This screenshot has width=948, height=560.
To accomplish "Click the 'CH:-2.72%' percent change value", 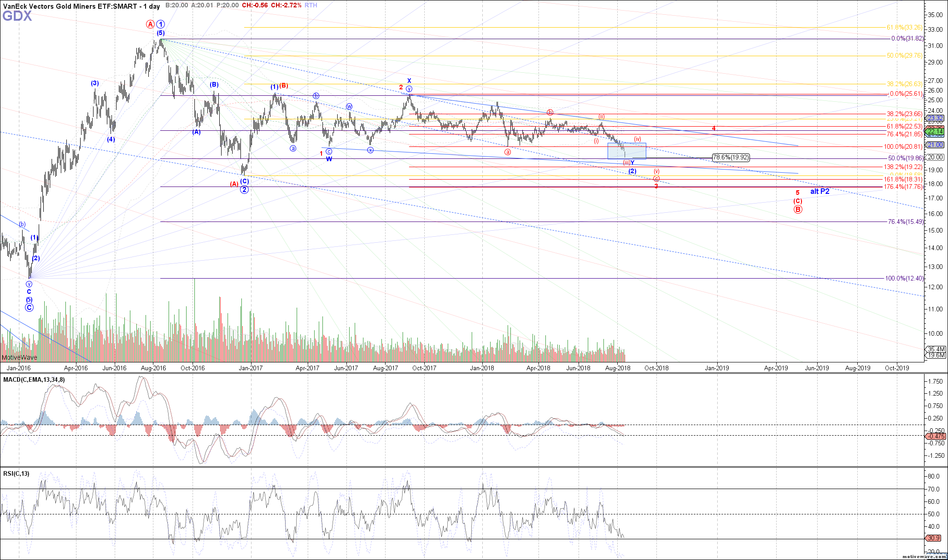I will [286, 5].
